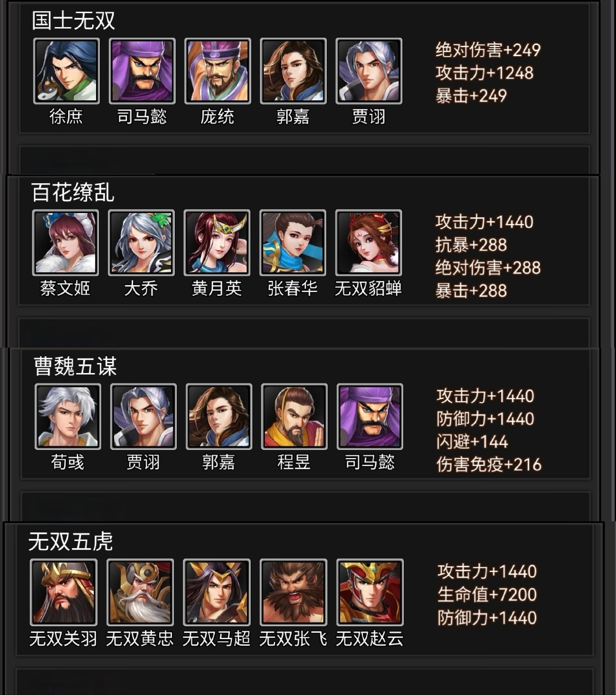Click the 无双五虎 bond title
616x695 pixels.
point(71,541)
